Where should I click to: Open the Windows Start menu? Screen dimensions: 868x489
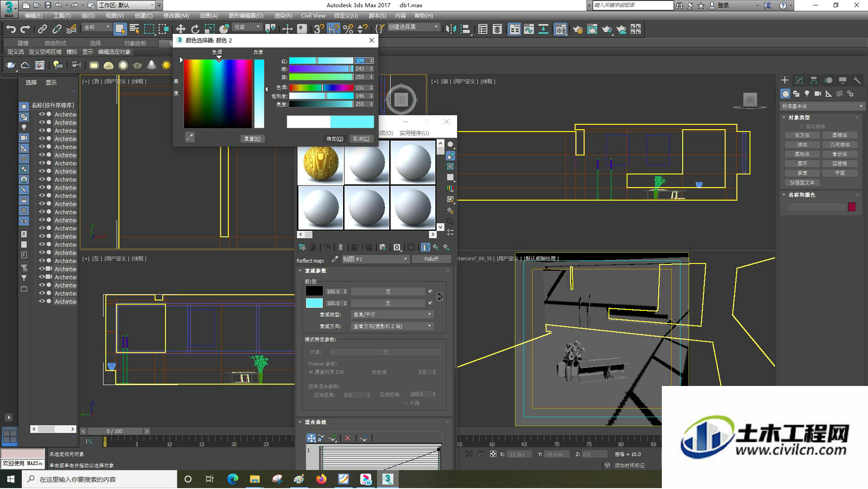11,479
